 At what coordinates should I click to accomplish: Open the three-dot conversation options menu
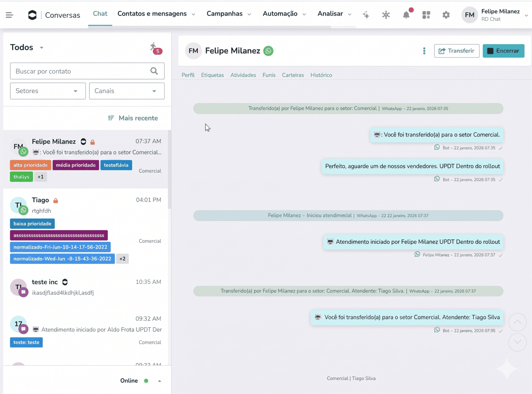coord(424,51)
